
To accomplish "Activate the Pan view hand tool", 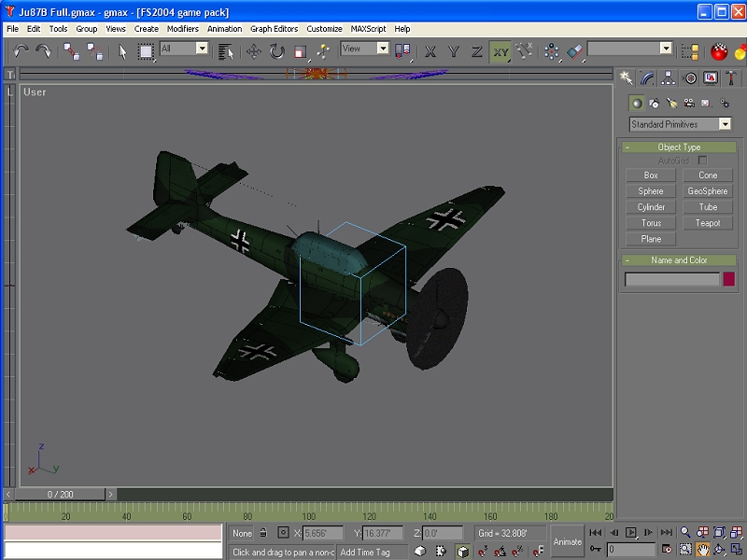I will [x=702, y=550].
